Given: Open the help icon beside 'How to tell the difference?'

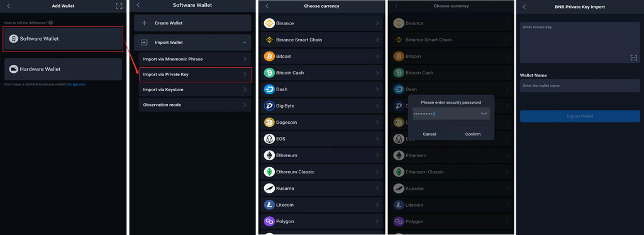Looking at the screenshot, I should (50, 23).
